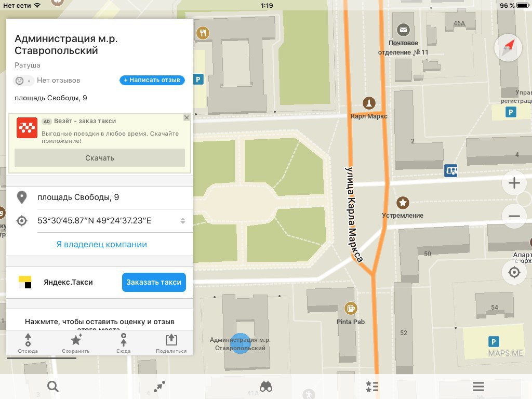Open route planning icon in bottom bar
532x399 pixels.
click(x=159, y=386)
